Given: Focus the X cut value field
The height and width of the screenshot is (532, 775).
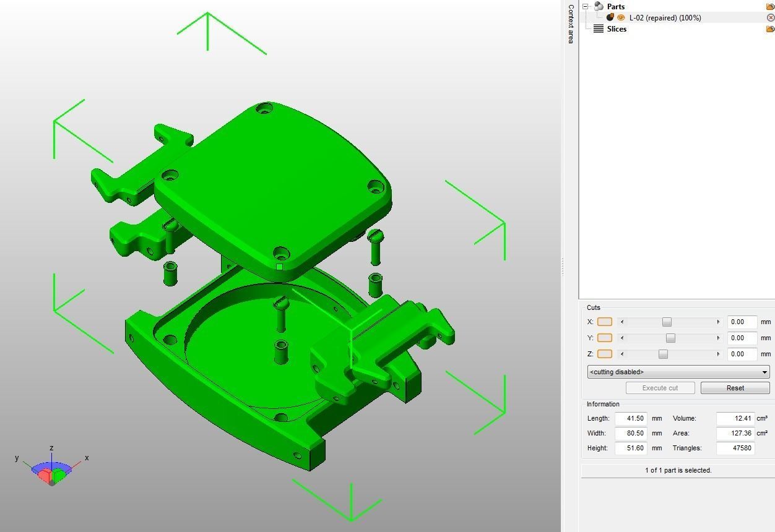Looking at the screenshot, I should (x=742, y=322).
